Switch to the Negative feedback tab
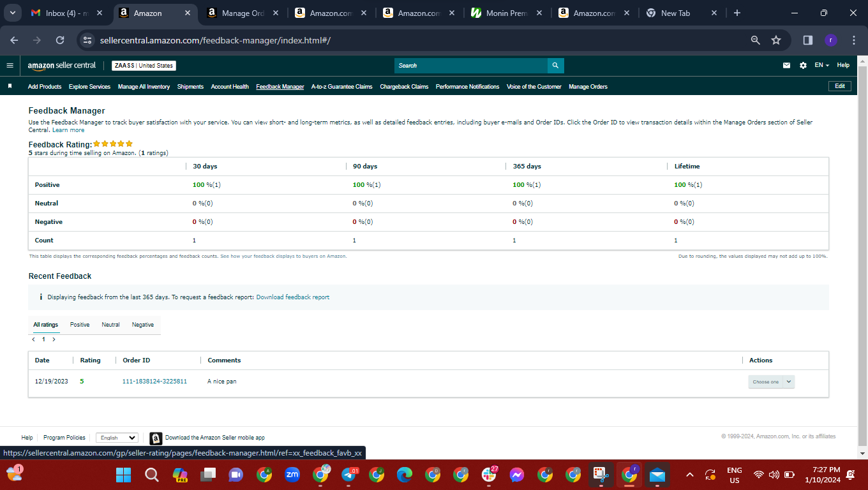 (143, 325)
